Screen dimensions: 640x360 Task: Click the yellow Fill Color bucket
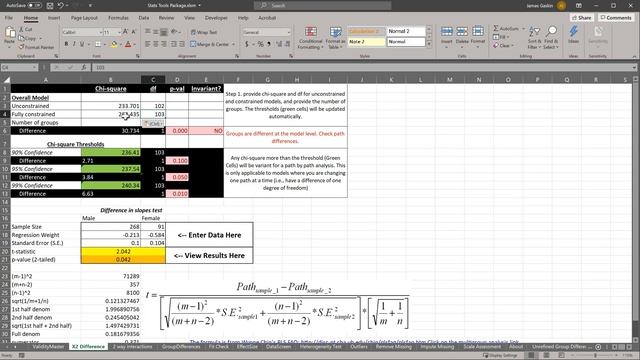pyautogui.click(x=114, y=44)
